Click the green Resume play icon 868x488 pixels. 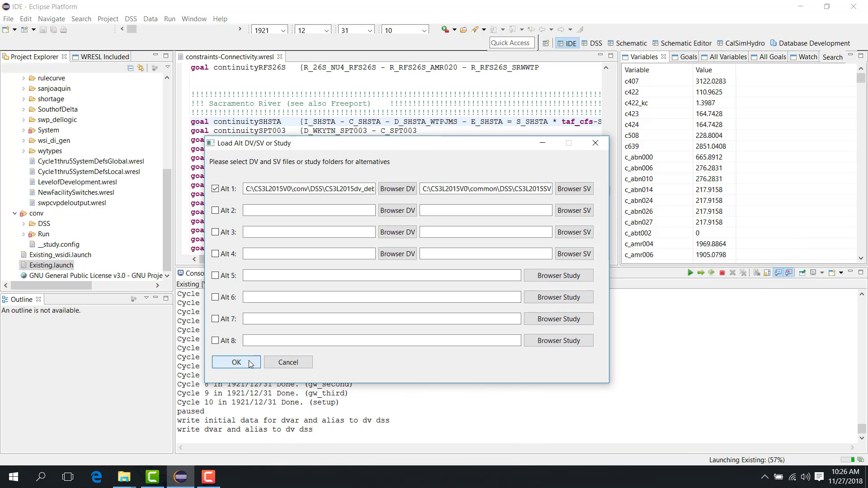(690, 272)
